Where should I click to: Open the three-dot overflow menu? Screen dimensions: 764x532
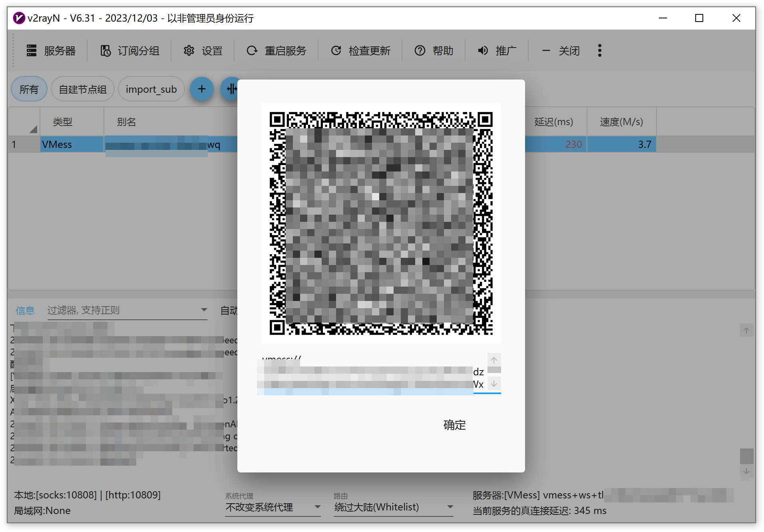[599, 51]
